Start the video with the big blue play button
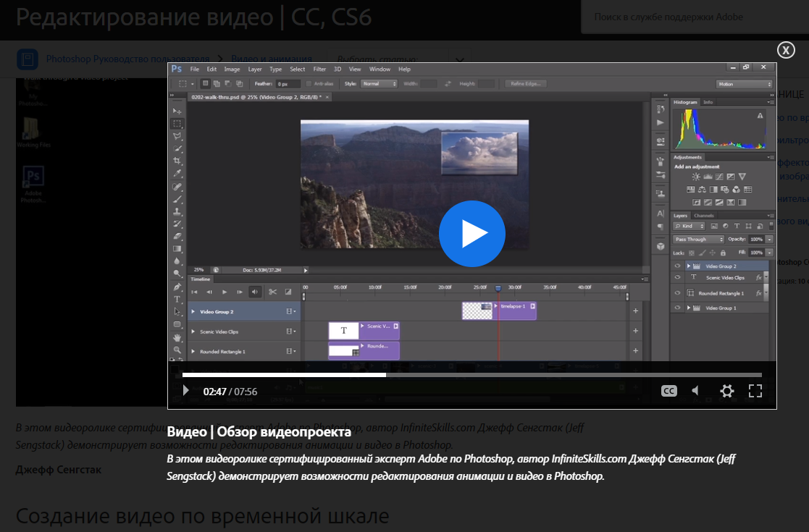 coord(471,234)
